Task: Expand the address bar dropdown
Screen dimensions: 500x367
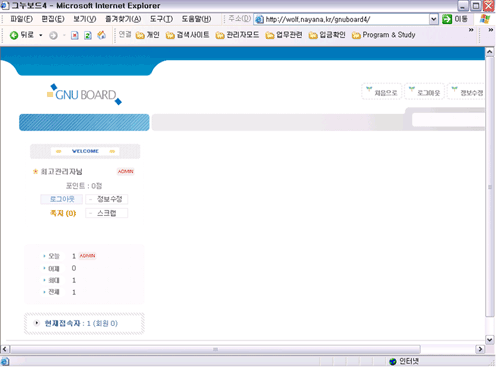Action: tap(433, 19)
